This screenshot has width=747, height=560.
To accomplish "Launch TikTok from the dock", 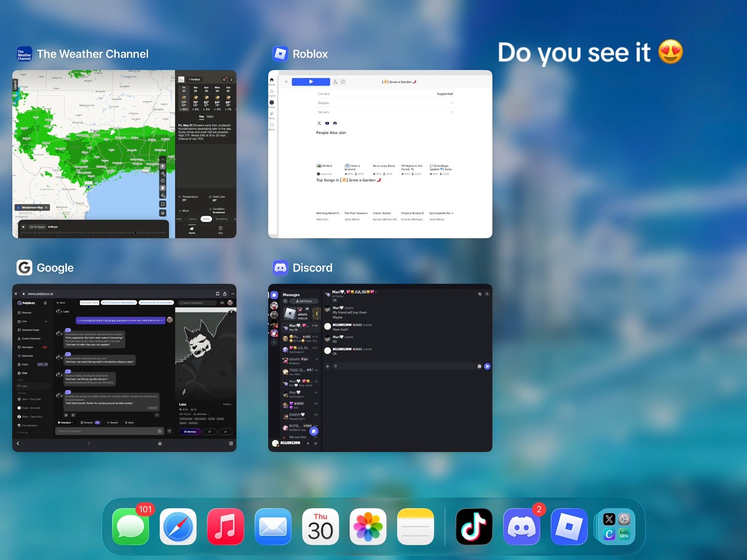I will [474, 527].
